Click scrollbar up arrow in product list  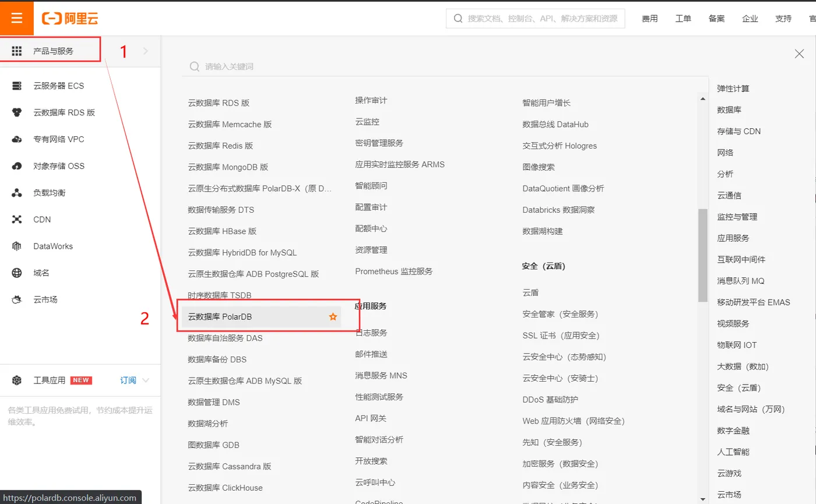coord(703,99)
